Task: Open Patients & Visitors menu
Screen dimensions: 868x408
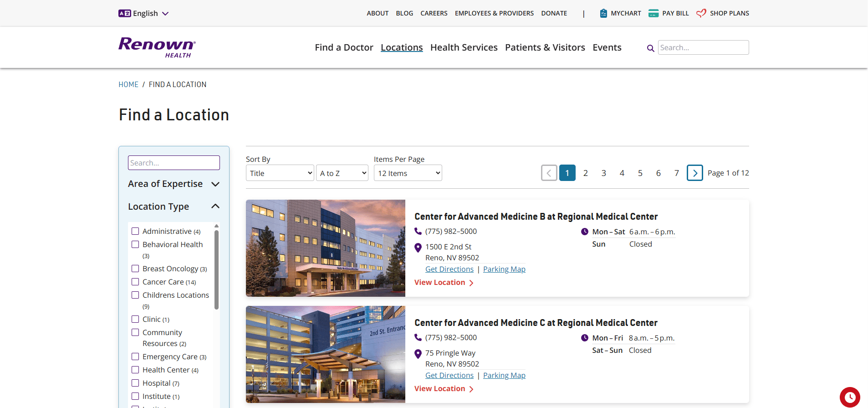Action: (x=545, y=47)
